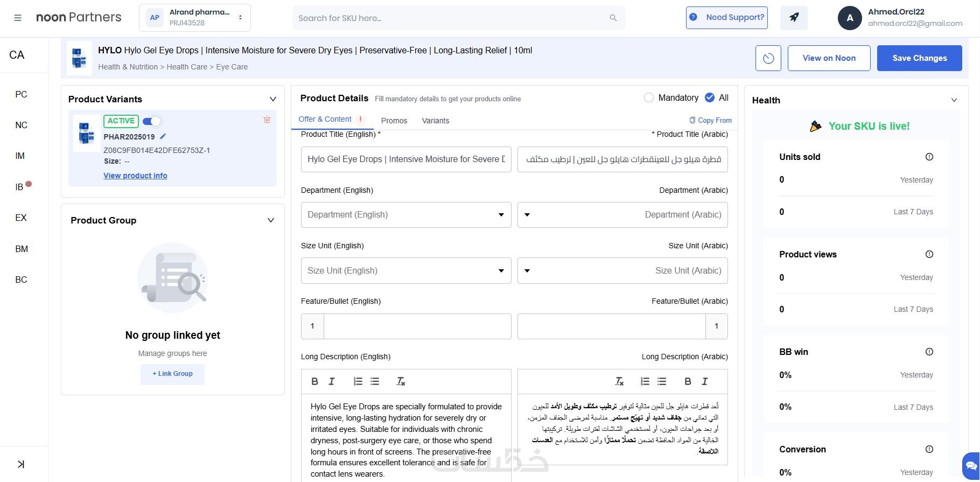Click the history clock icon button
980x482 pixels.
(x=768, y=58)
